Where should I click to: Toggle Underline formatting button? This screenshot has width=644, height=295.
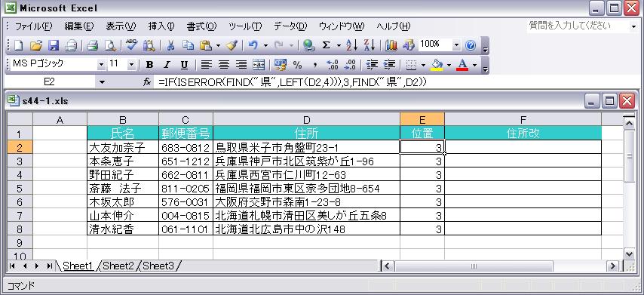coord(184,64)
